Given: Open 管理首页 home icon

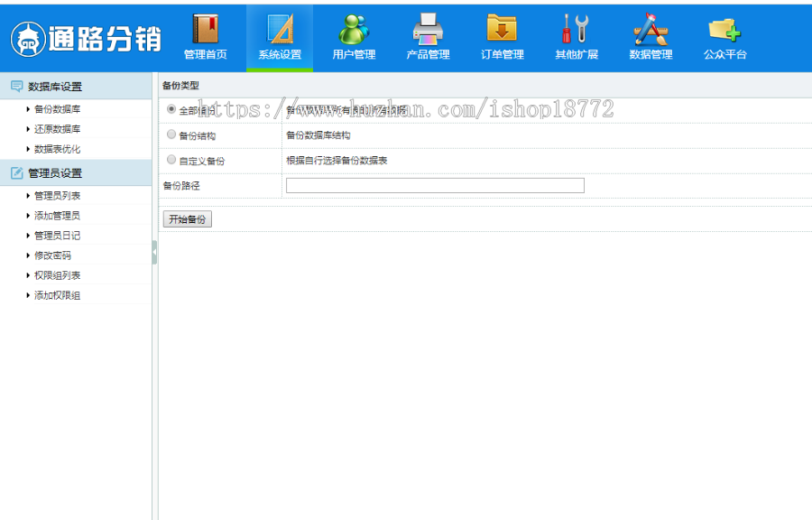Looking at the screenshot, I should pos(206,29).
